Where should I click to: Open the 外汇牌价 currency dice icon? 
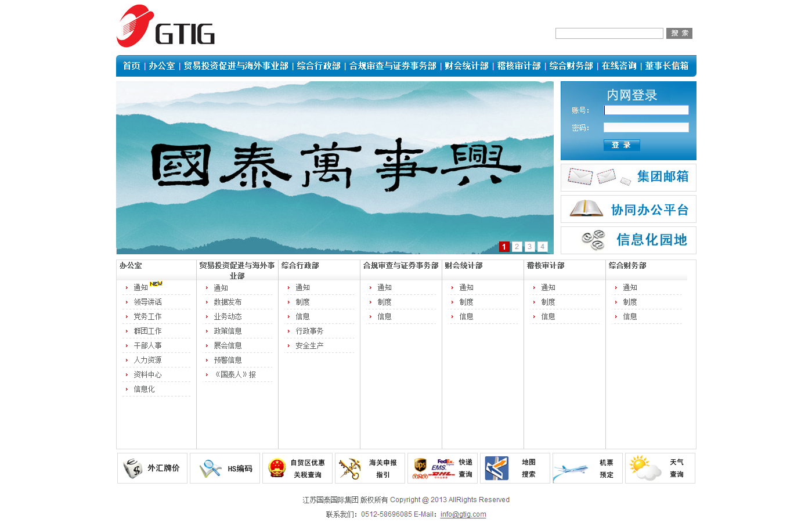coord(133,468)
